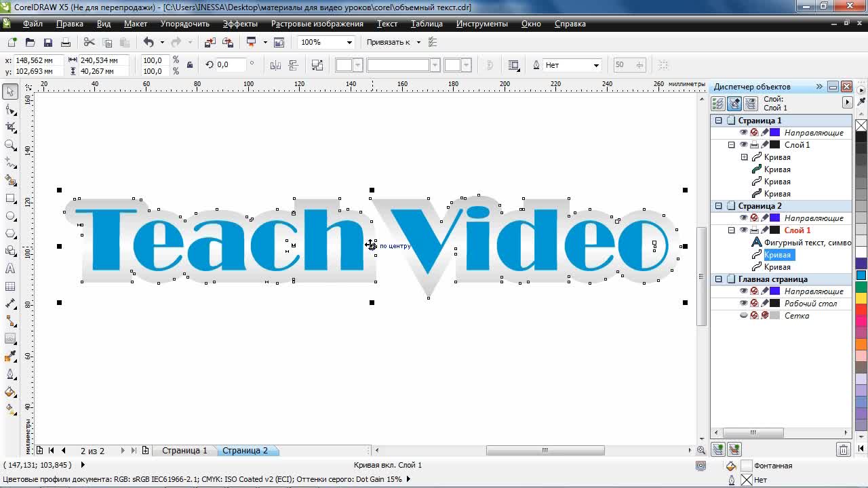Open the Привязать к dropdown
The image size is (868, 488).
coord(418,42)
